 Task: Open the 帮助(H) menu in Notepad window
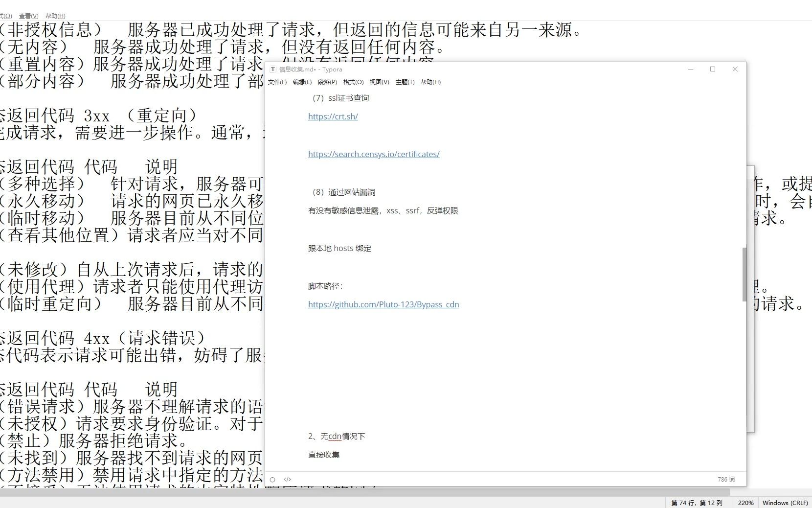click(x=55, y=16)
